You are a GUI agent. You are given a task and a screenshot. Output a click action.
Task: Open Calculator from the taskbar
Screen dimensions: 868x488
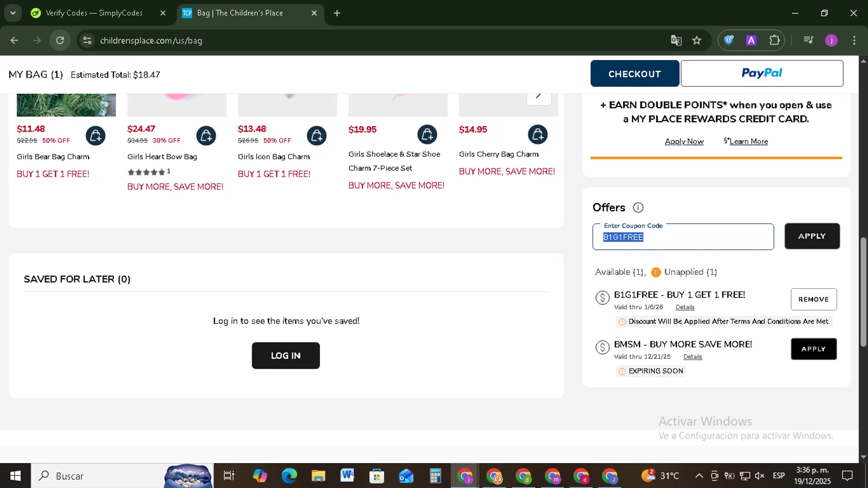(x=435, y=476)
